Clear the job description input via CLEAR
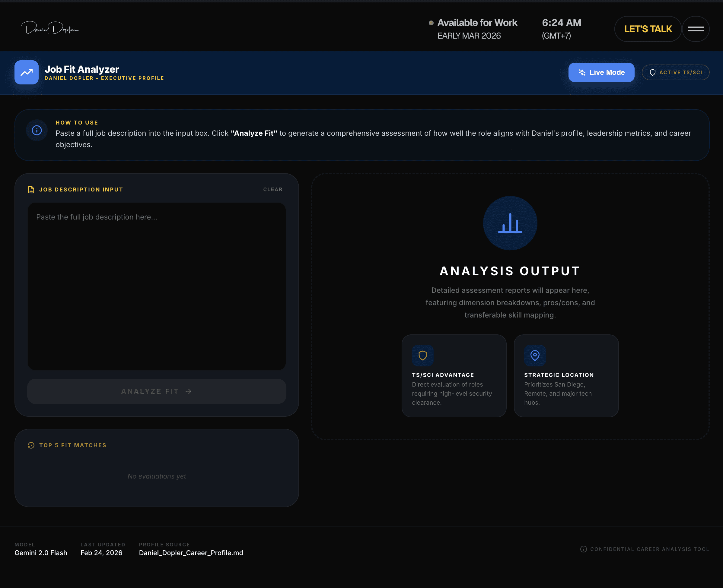The image size is (723, 588). pos(272,189)
